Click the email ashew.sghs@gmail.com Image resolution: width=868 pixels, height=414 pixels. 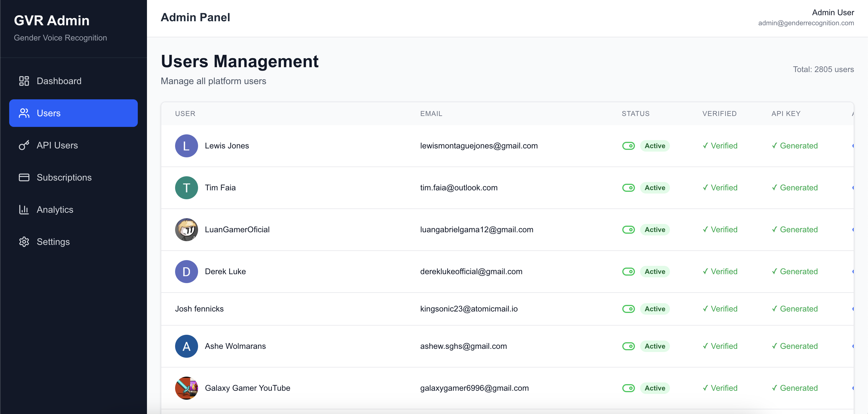pos(463,346)
